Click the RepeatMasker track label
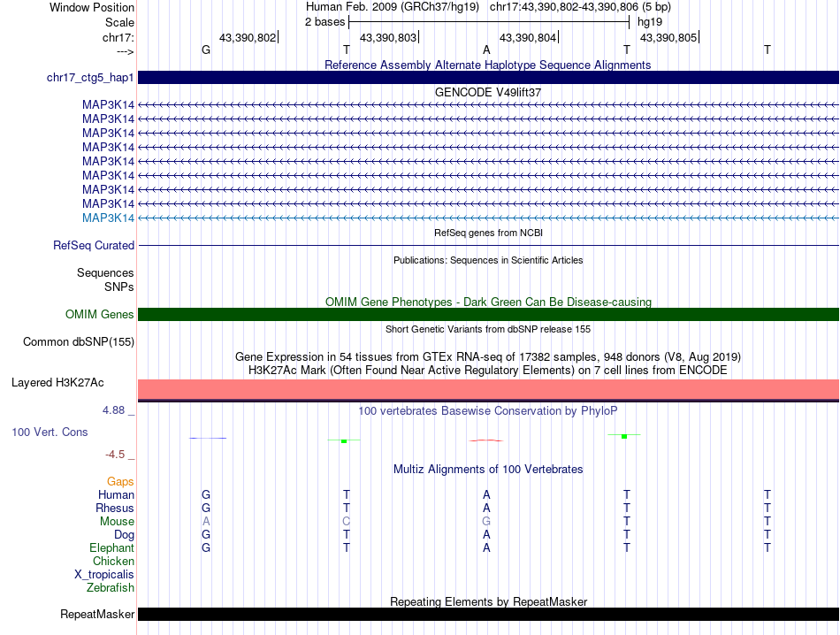The width and height of the screenshot is (840, 635). coord(97,615)
